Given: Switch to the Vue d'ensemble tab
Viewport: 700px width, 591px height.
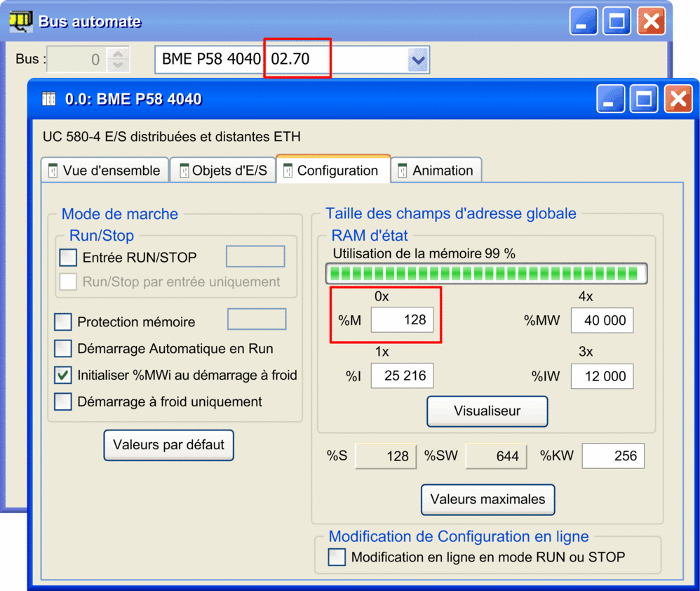Looking at the screenshot, I should click(x=105, y=170).
